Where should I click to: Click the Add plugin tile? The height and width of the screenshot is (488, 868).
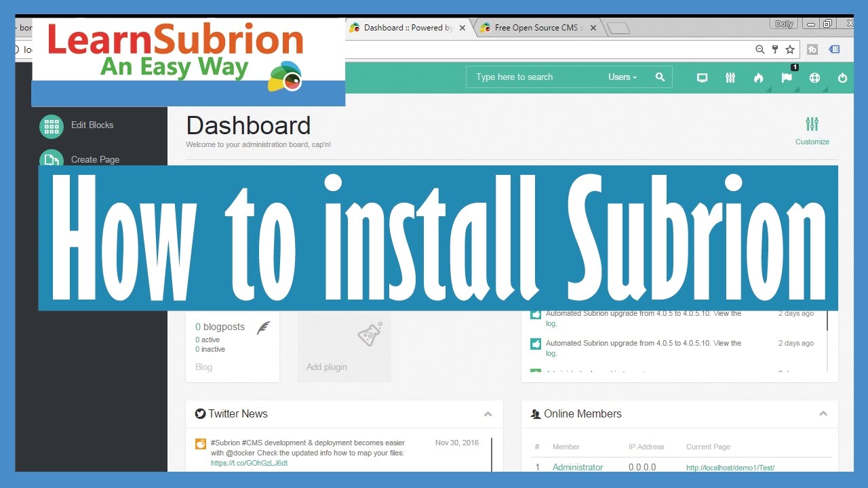pyautogui.click(x=344, y=346)
